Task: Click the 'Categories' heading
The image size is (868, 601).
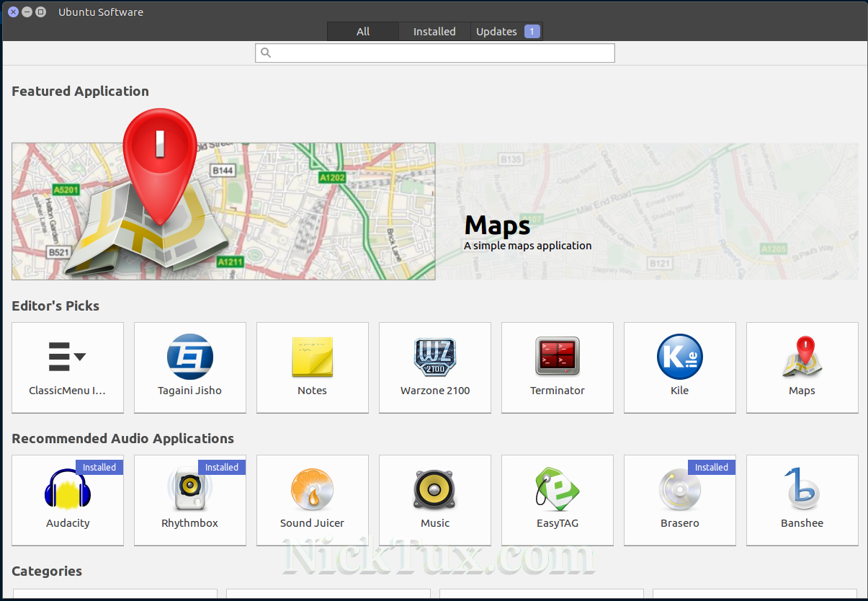Action: [x=47, y=571]
